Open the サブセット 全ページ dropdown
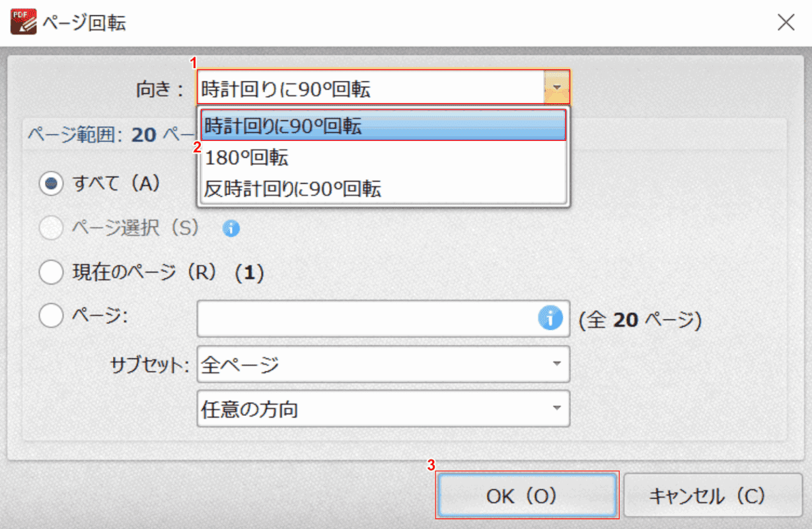812x529 pixels. coord(383,364)
